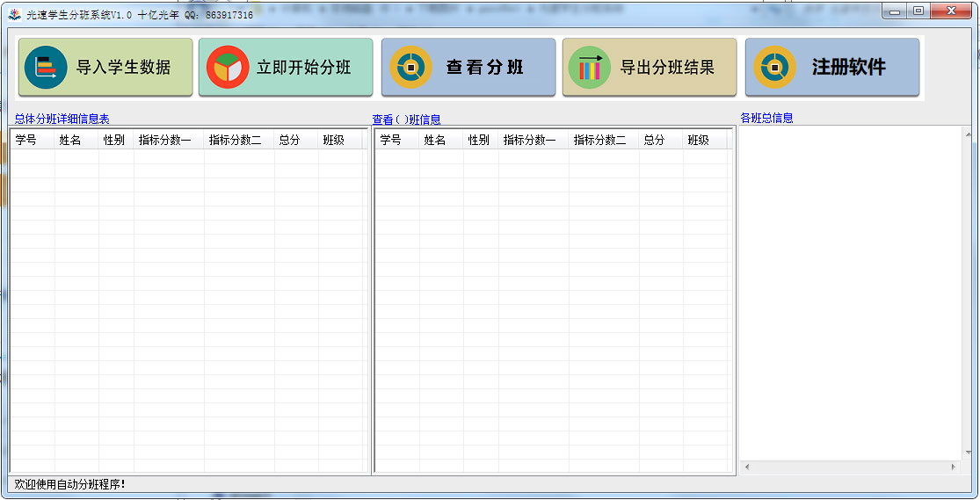Click the app icon in the title bar
This screenshot has height=500, width=980.
[x=15, y=15]
